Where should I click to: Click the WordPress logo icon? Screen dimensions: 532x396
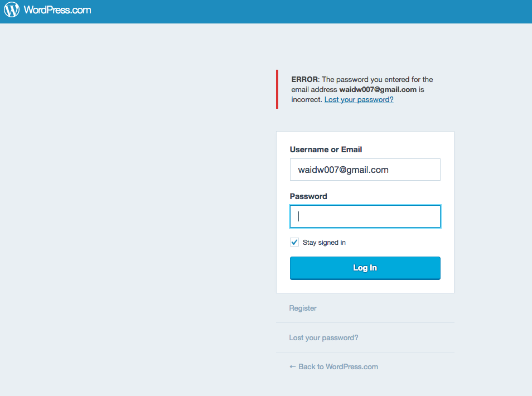coord(12,10)
